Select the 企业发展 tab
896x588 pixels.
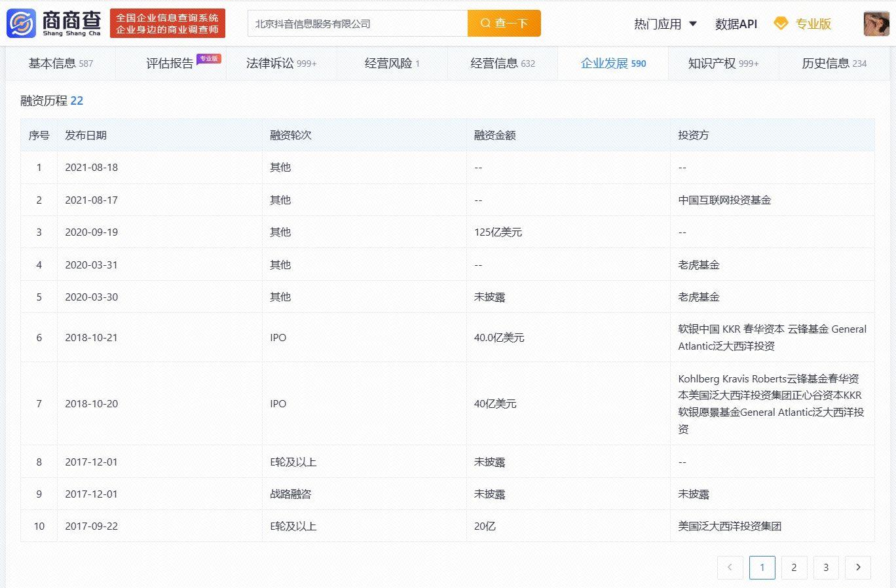(605, 64)
